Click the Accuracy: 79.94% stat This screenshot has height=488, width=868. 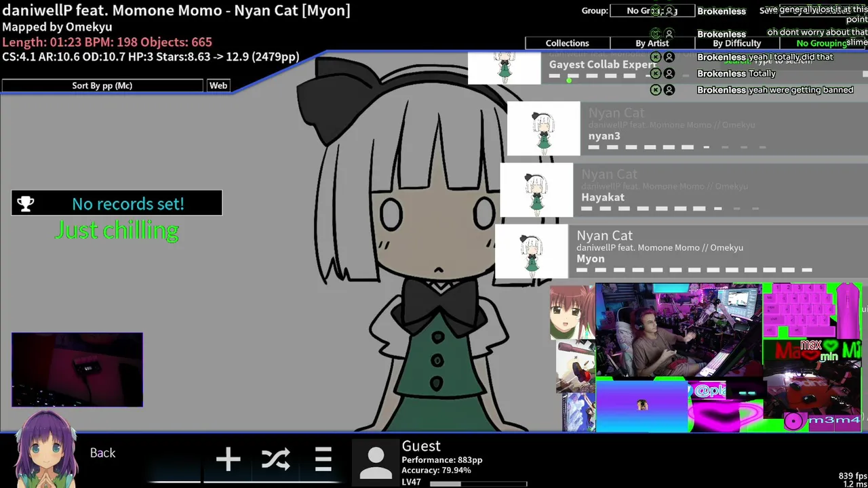(x=436, y=470)
